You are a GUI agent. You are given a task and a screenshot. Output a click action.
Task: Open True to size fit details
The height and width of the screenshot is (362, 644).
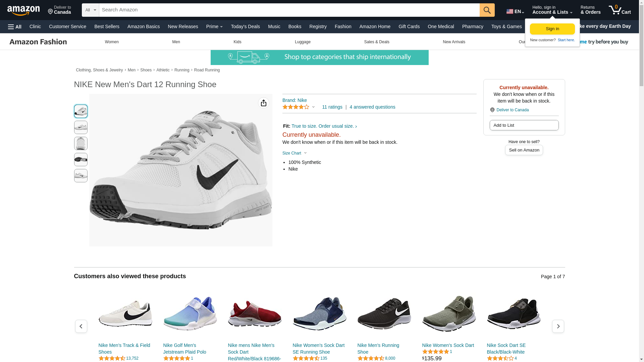click(x=324, y=126)
